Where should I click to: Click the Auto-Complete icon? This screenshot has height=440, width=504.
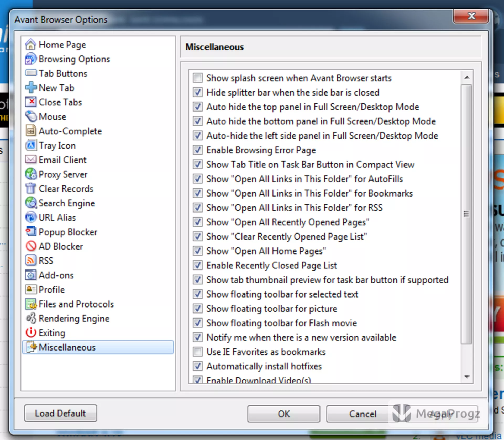click(31, 131)
